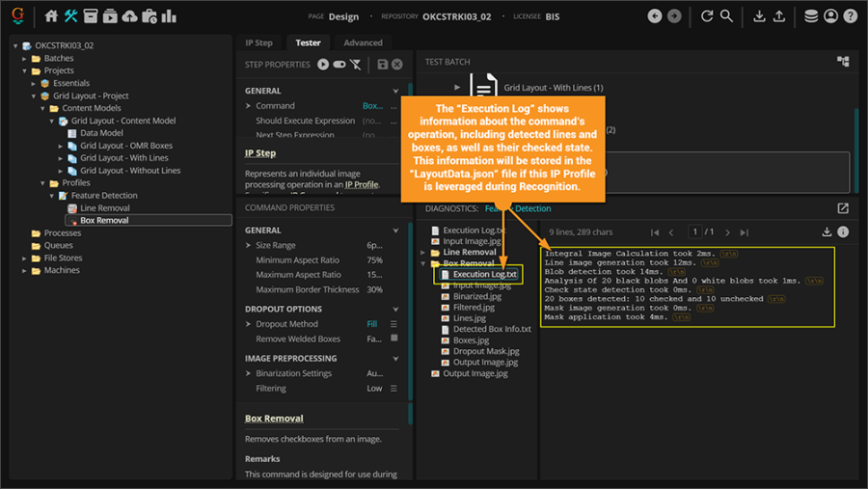868x489 pixels.
Task: Click the page number input field
Action: point(694,231)
